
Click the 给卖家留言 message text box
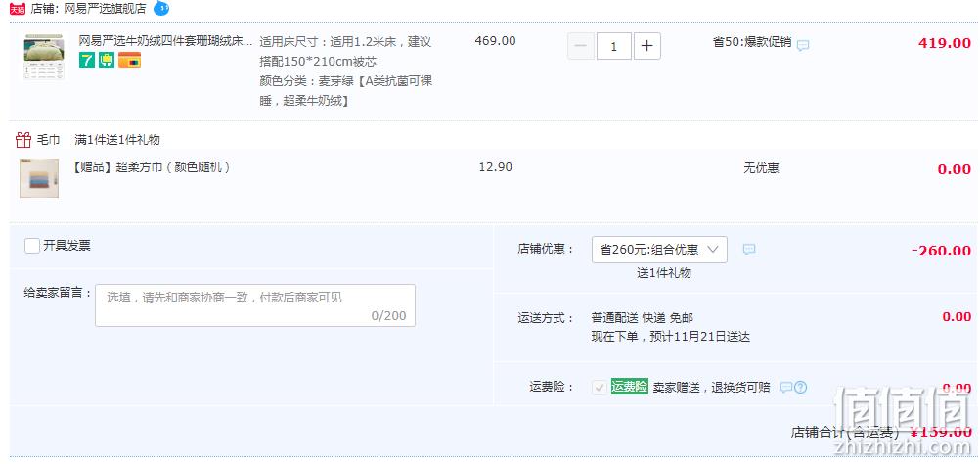[x=255, y=305]
